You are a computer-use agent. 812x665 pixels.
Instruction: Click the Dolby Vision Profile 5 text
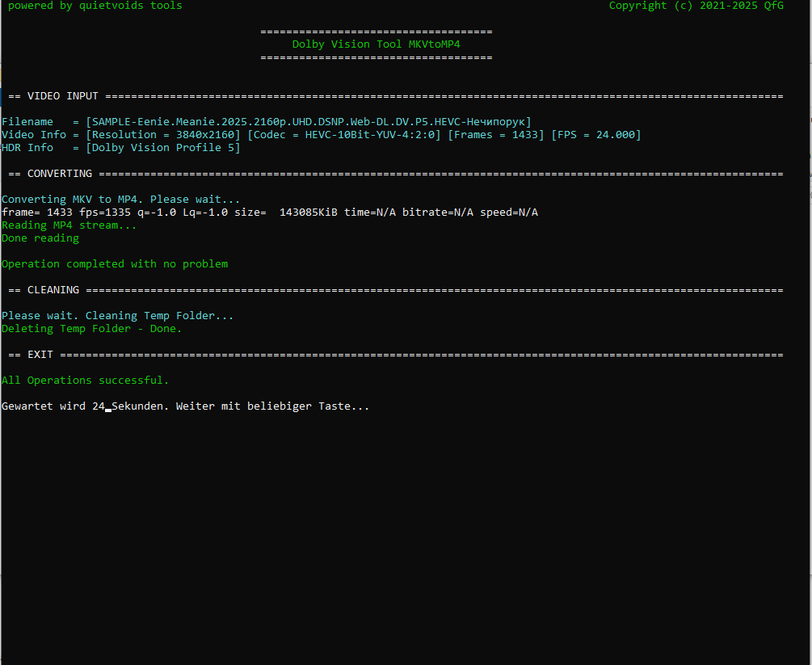pyautogui.click(x=162, y=148)
